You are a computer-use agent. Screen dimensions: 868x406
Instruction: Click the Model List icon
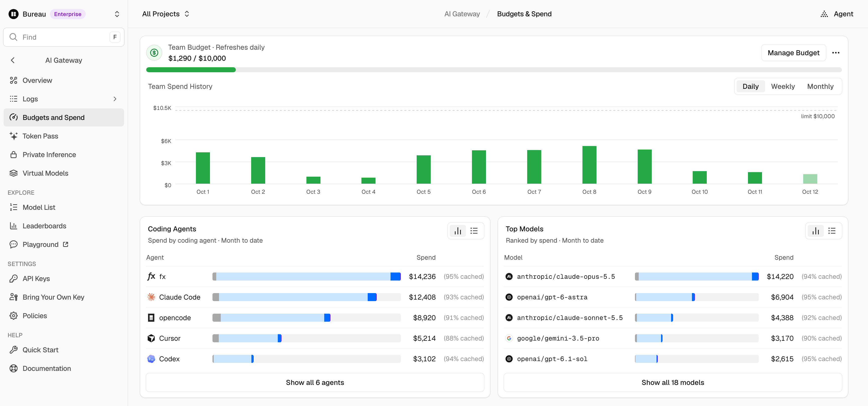click(14, 207)
